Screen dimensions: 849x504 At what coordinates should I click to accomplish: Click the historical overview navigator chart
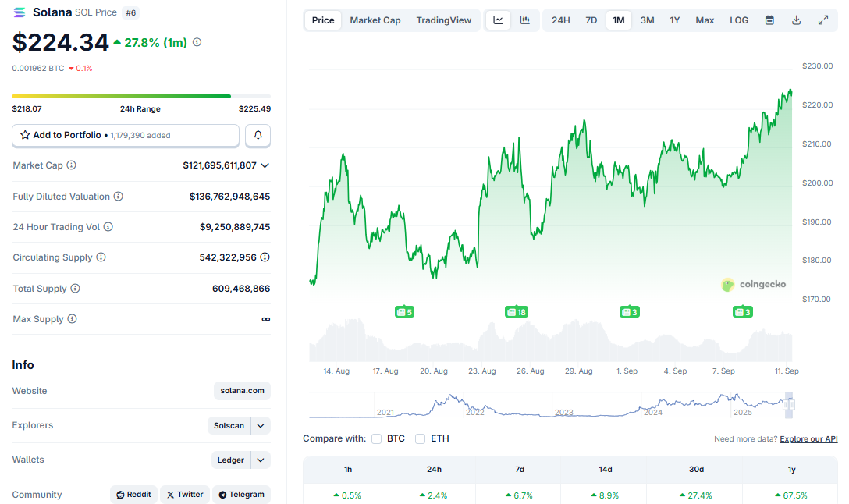pos(551,405)
